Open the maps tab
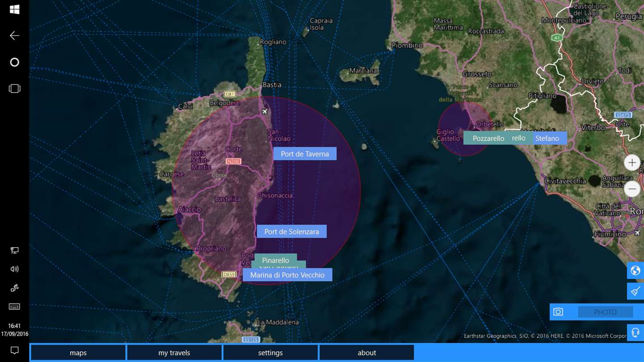 click(x=78, y=353)
